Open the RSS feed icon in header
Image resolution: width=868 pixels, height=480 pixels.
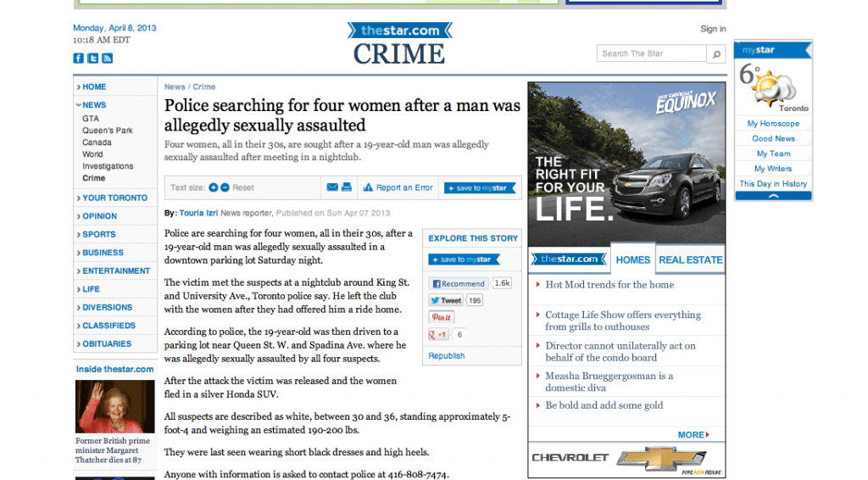[x=108, y=59]
